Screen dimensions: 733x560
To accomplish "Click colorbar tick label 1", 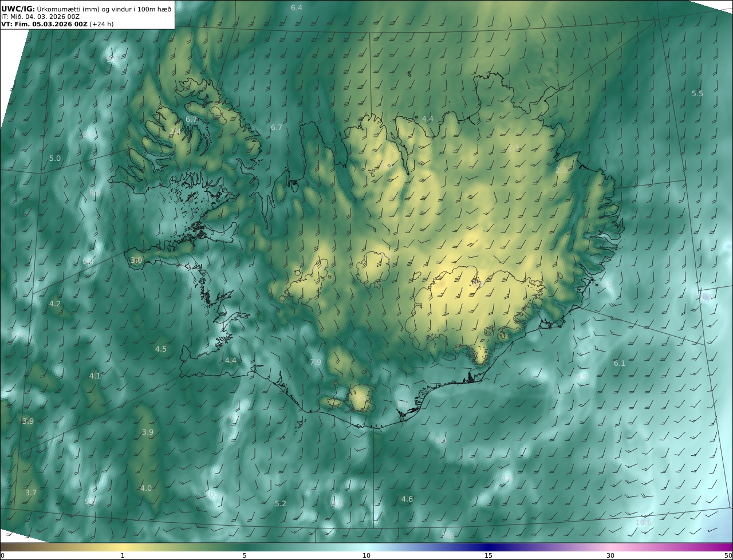I will 123,555.
